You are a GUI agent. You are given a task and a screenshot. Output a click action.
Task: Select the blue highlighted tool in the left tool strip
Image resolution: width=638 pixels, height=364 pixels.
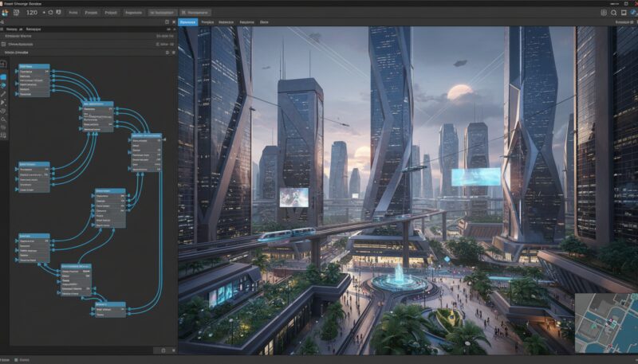click(x=4, y=77)
